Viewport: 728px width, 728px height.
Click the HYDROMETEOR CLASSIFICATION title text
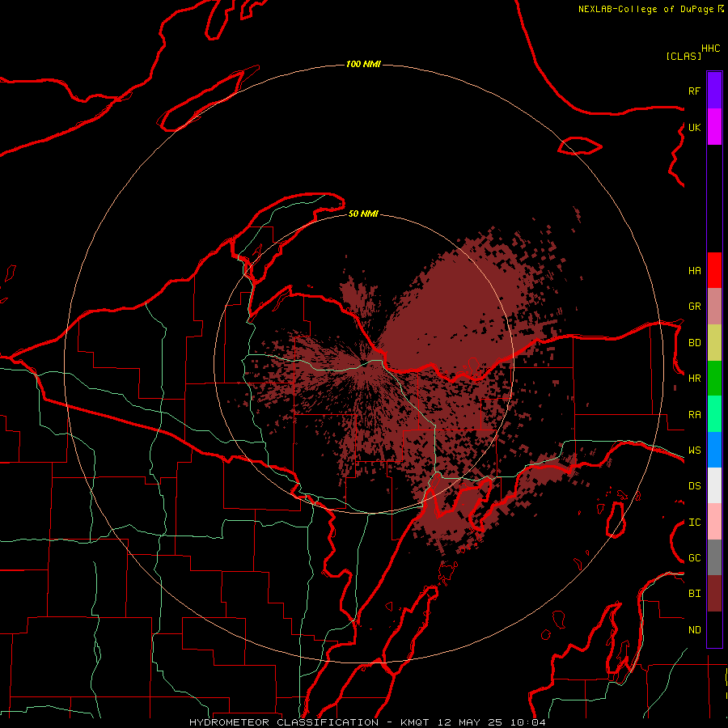coord(284,722)
